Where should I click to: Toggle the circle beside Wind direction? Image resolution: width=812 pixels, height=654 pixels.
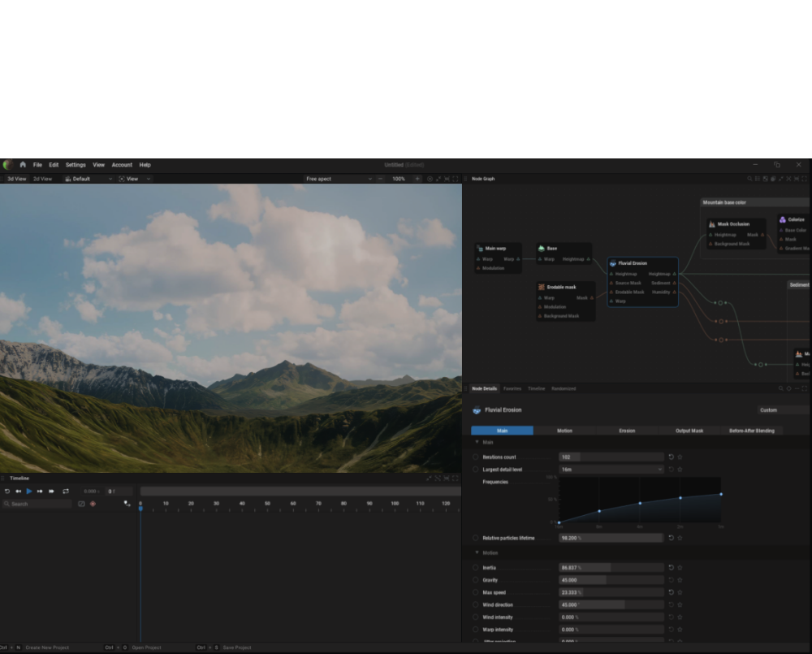click(476, 605)
